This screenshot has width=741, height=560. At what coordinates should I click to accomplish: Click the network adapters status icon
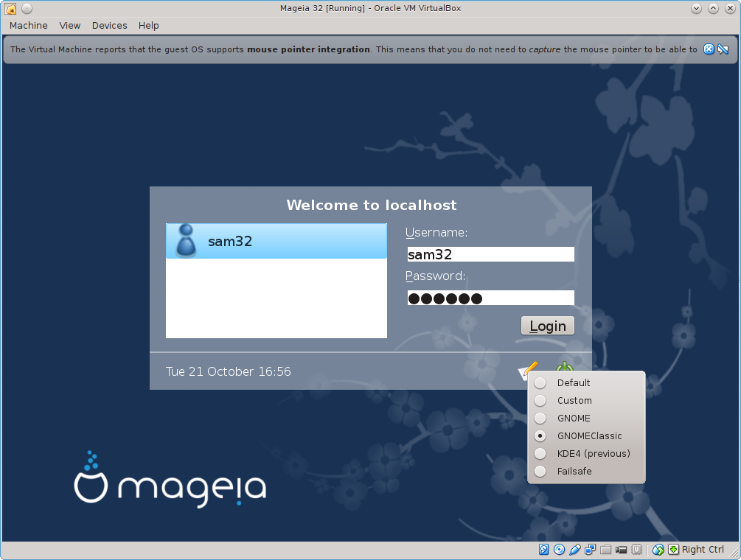coord(591,549)
